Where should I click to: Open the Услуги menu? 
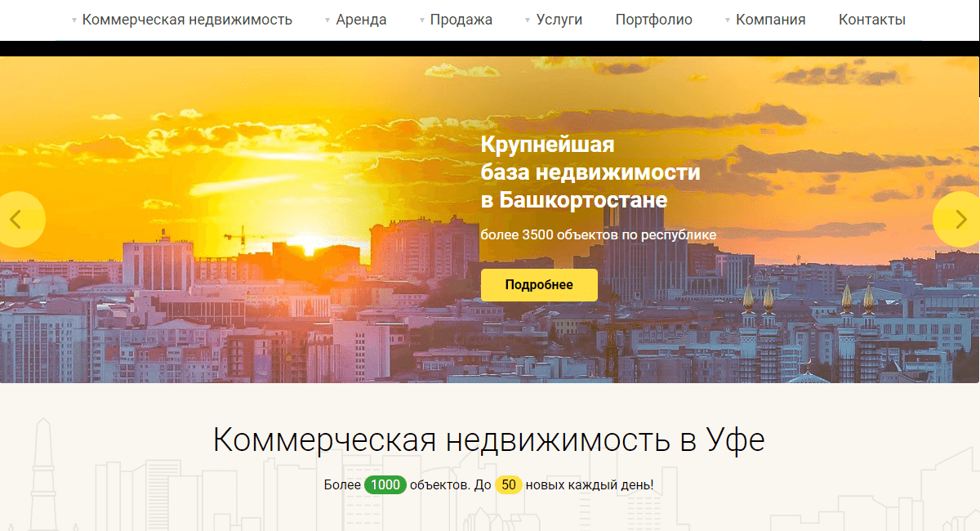pyautogui.click(x=559, y=20)
